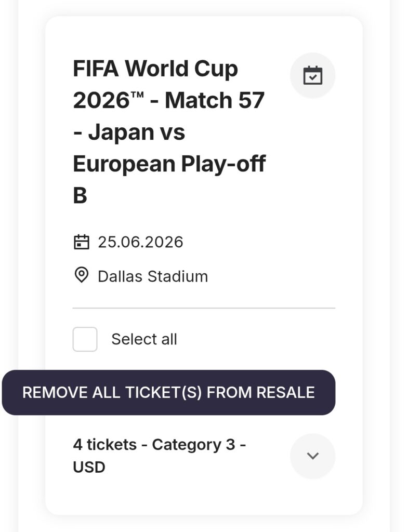Viewport: 408px width, 532px height.
Task: Click the word REMOVE on the dark button
Action: tap(48, 392)
